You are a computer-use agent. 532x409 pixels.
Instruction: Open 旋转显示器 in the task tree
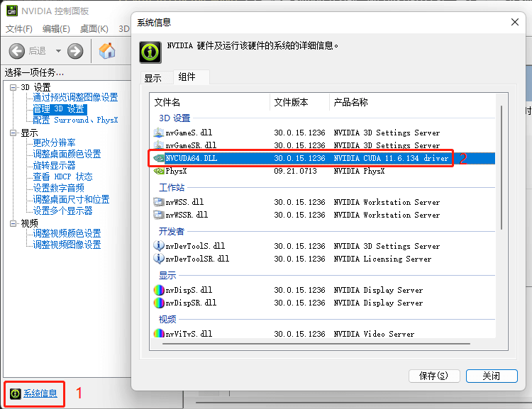click(54, 165)
